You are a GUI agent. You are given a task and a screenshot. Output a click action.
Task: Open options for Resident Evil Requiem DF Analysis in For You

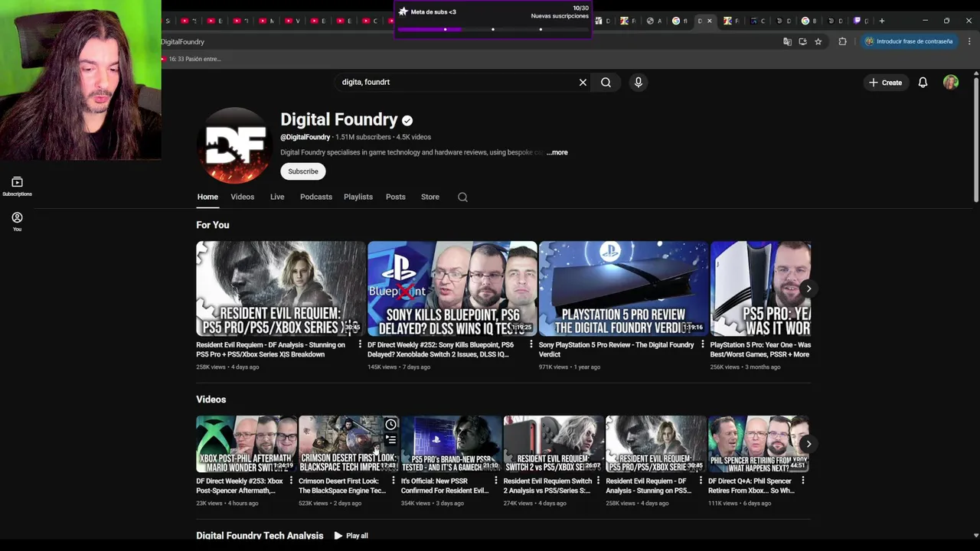click(x=360, y=345)
